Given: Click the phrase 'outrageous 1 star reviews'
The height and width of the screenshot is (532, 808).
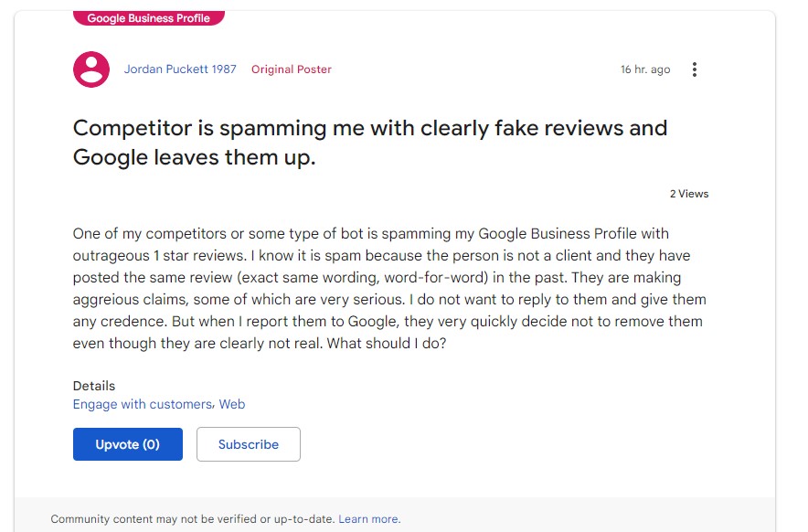Looking at the screenshot, I should point(160,256).
